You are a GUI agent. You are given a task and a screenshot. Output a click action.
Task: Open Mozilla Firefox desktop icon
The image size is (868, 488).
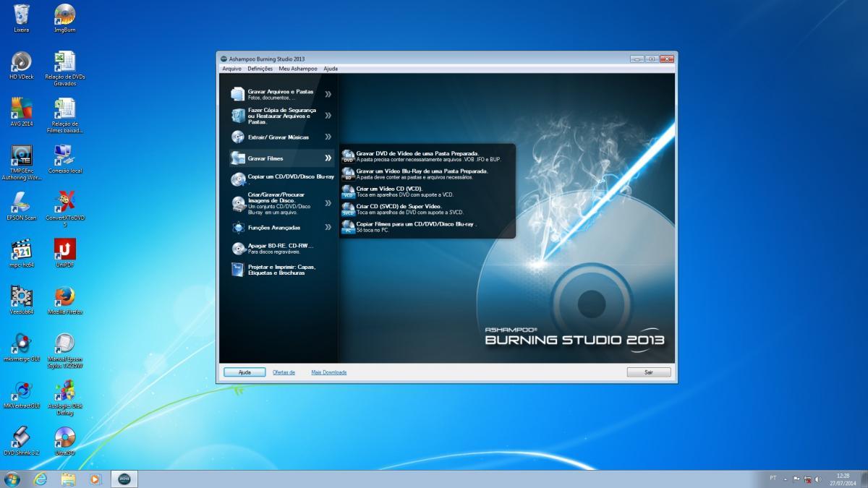coord(65,296)
